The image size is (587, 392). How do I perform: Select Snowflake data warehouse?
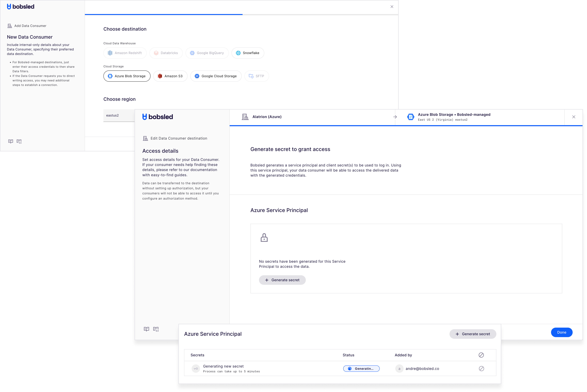(248, 53)
